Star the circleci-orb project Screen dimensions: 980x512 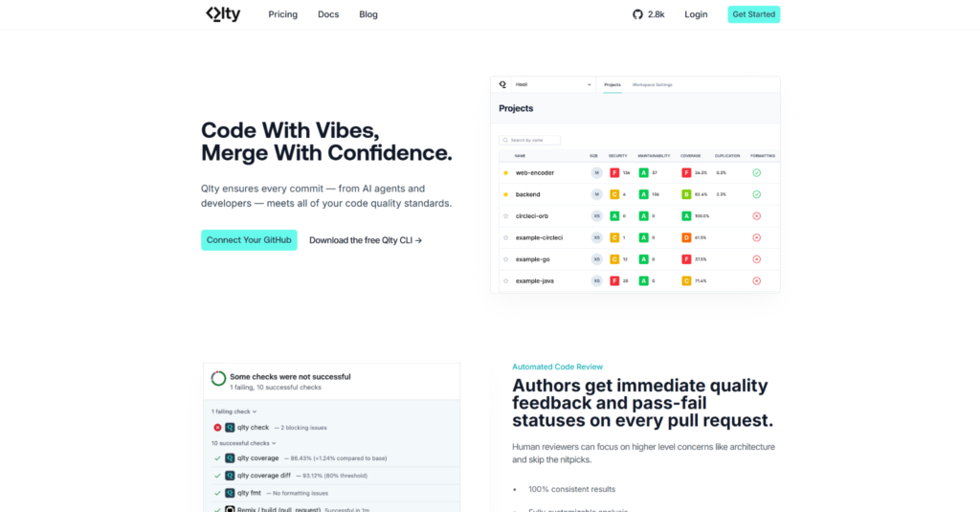coord(505,215)
